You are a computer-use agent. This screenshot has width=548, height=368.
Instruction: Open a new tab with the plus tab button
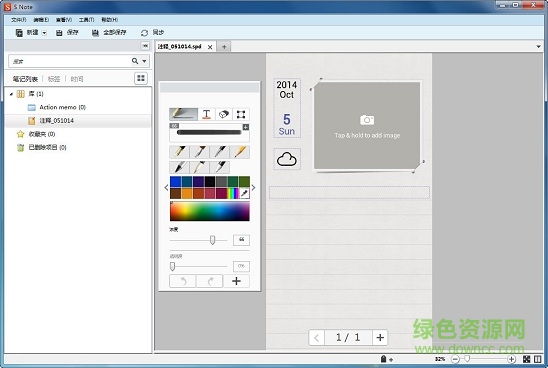point(224,46)
